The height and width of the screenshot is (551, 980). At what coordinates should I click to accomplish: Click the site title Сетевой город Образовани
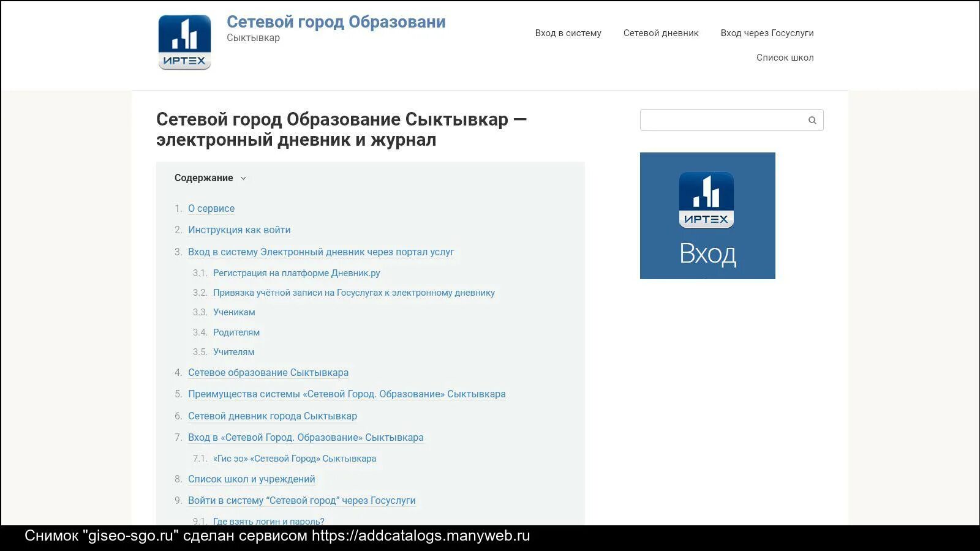(x=336, y=21)
